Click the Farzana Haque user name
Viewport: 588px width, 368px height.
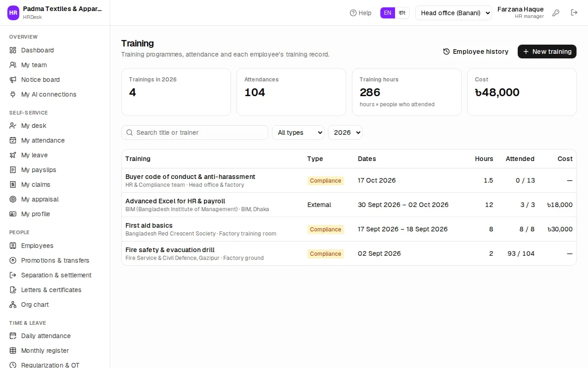(520, 9)
